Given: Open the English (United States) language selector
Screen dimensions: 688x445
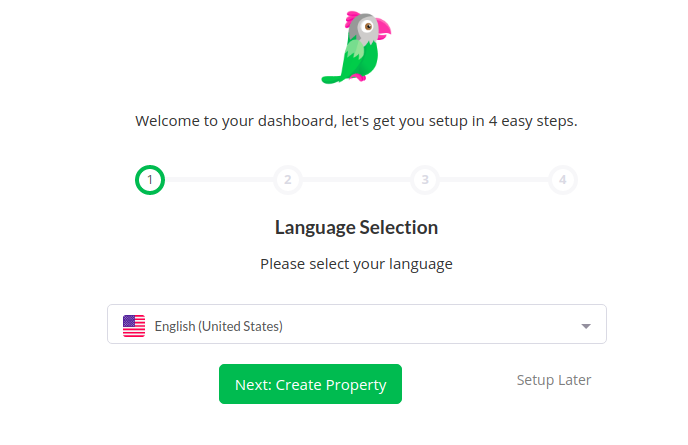Looking at the screenshot, I should (357, 324).
